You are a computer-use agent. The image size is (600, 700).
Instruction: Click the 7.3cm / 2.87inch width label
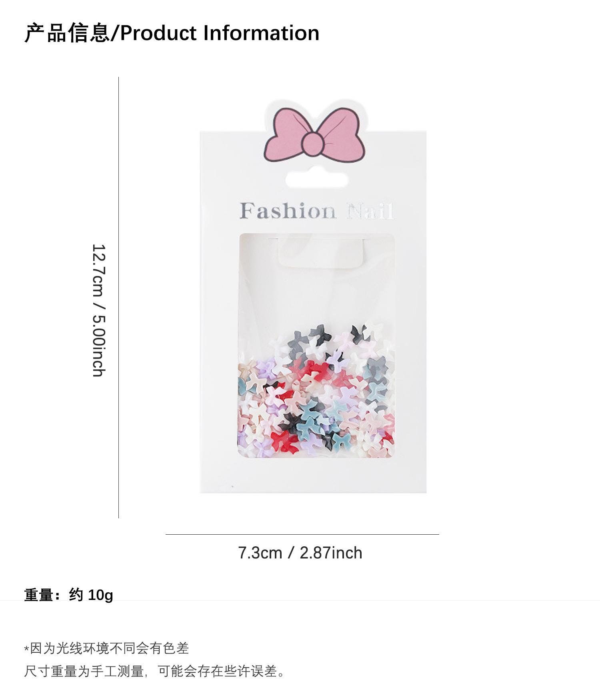pos(300,553)
